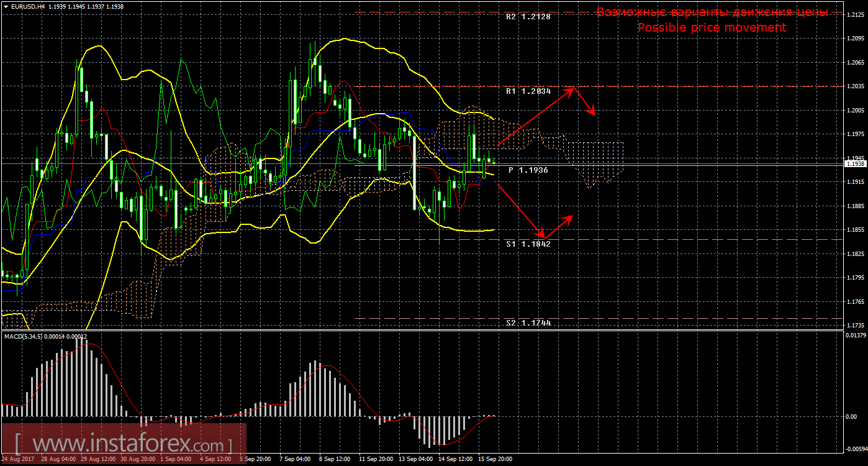Click the P 1.1936 pivot label
This screenshot has width=868, height=466.
point(528,170)
